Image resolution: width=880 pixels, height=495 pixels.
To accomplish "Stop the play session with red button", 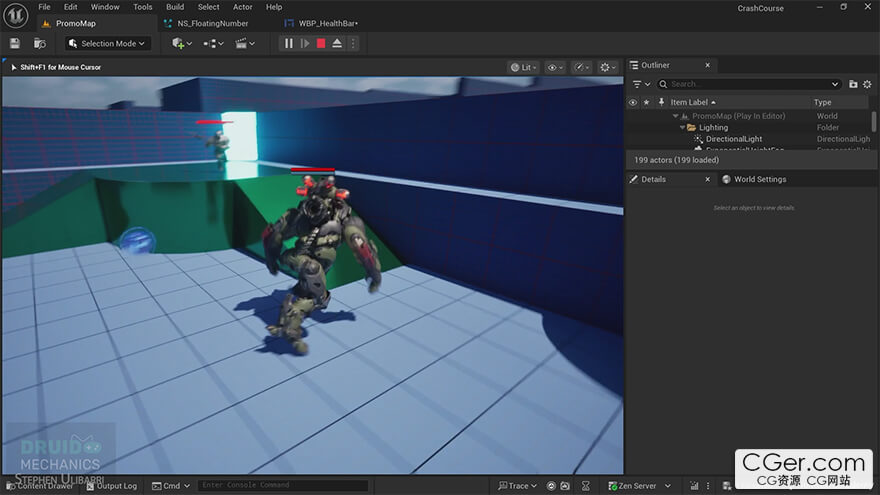I will click(321, 43).
